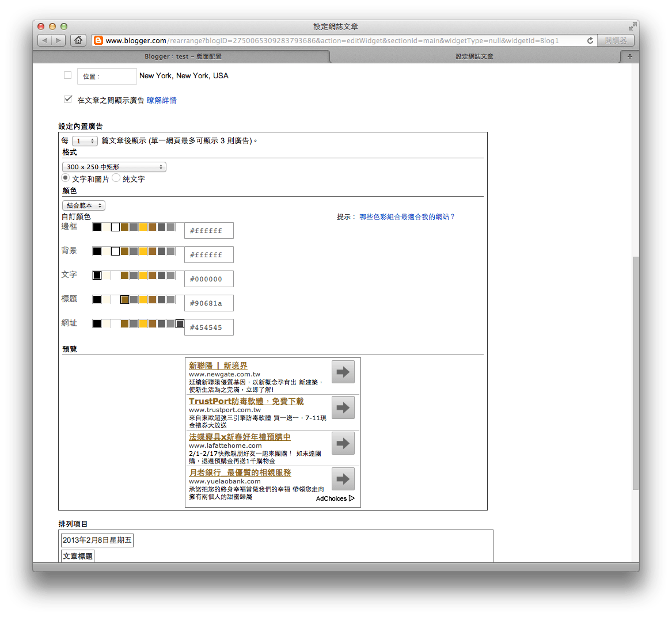The image size is (672, 617).
Task: Click the Blogger favicon in address bar
Action: point(98,40)
